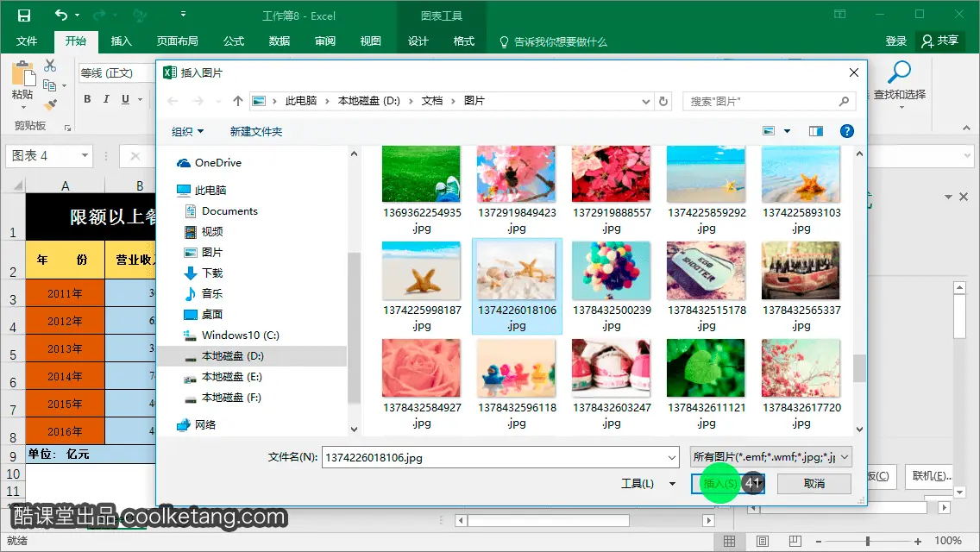Expand the address bar history dropdown
The image size is (980, 552).
[x=646, y=101]
